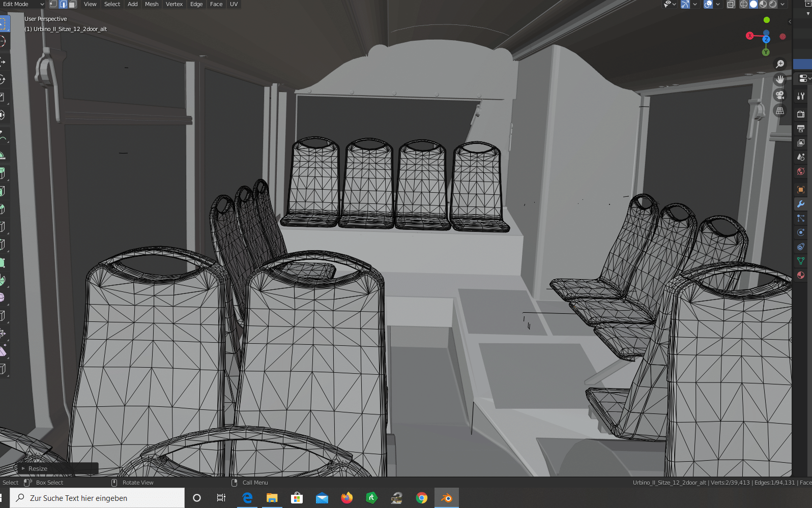Open the World properties tab
The height and width of the screenshot is (508, 812).
tap(801, 171)
